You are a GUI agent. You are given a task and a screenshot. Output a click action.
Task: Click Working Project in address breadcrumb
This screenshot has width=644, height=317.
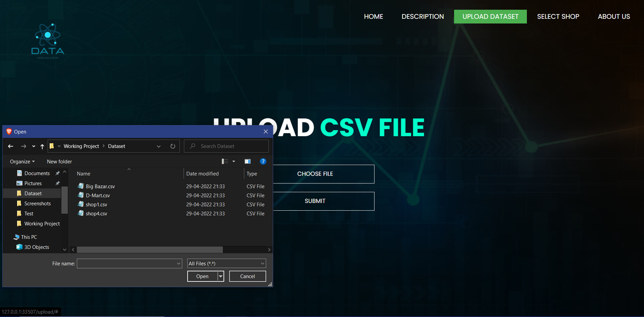(81, 146)
